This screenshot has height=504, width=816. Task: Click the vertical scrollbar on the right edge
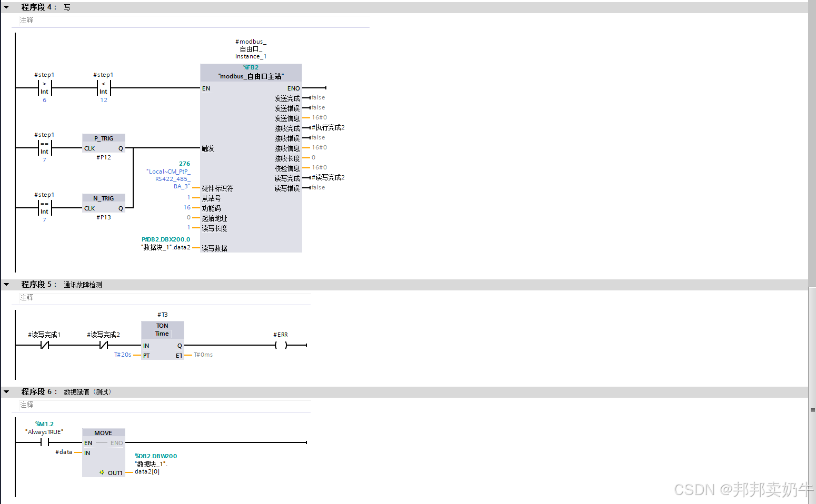pos(812,395)
